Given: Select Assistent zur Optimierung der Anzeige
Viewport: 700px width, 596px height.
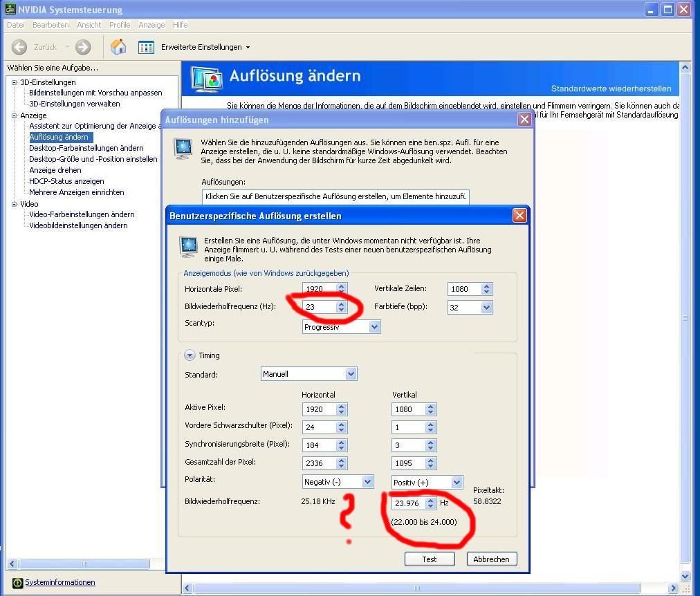Looking at the screenshot, I should [95, 126].
